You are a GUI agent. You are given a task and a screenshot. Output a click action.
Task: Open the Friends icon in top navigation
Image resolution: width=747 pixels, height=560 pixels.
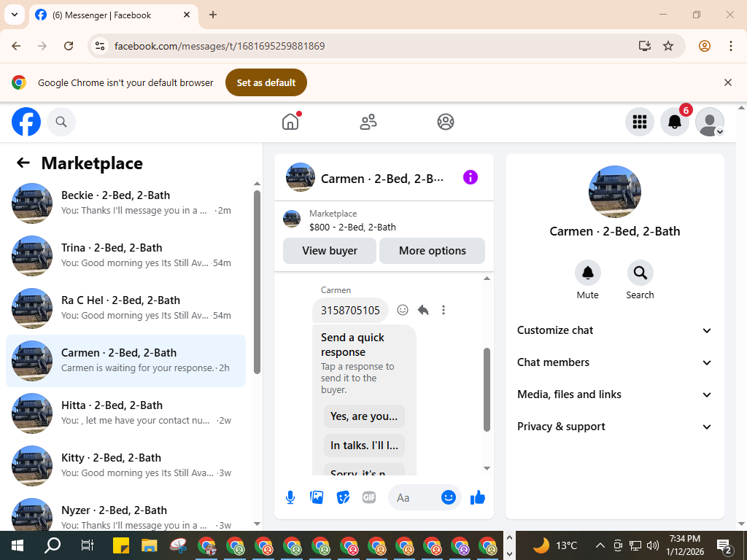pyautogui.click(x=368, y=122)
